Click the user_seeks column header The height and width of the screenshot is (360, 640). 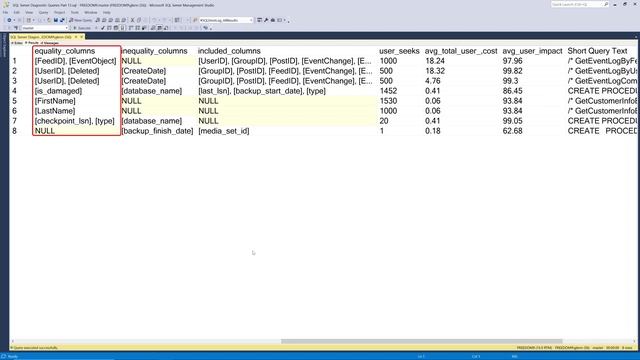click(399, 51)
